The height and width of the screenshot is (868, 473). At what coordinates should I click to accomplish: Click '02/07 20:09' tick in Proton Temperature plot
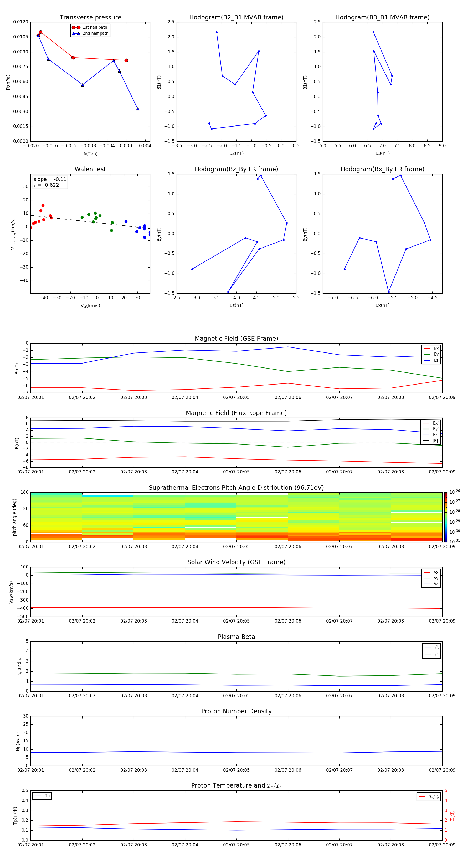442,845
